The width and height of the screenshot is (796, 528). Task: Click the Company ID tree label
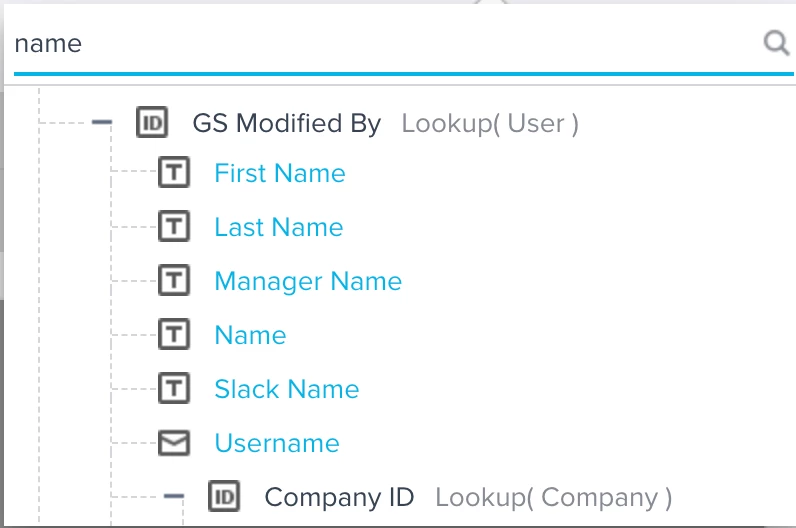coord(339,497)
